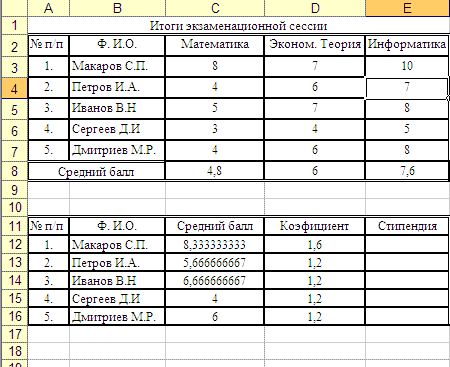Select row 12 header
Viewport: 450px width, 367px height.
click(14, 244)
